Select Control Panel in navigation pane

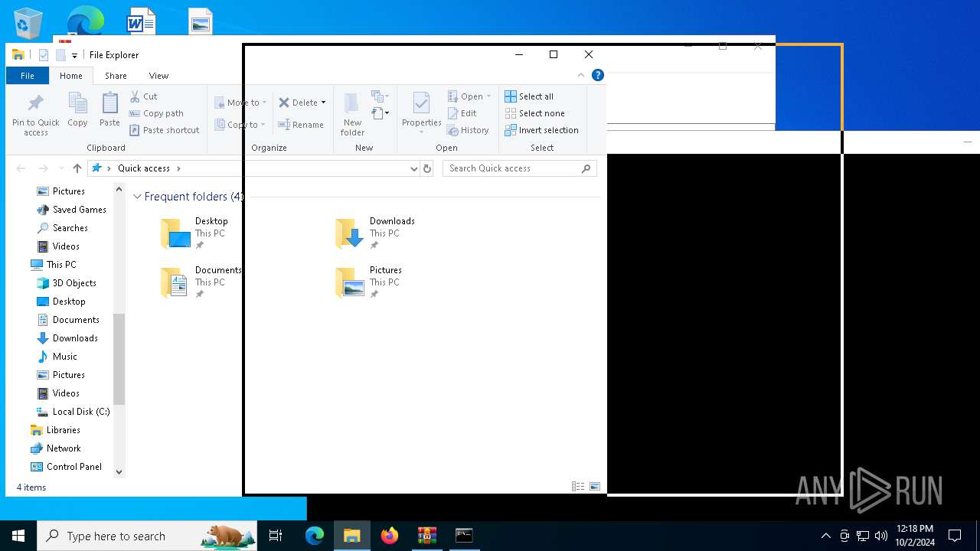coord(73,467)
